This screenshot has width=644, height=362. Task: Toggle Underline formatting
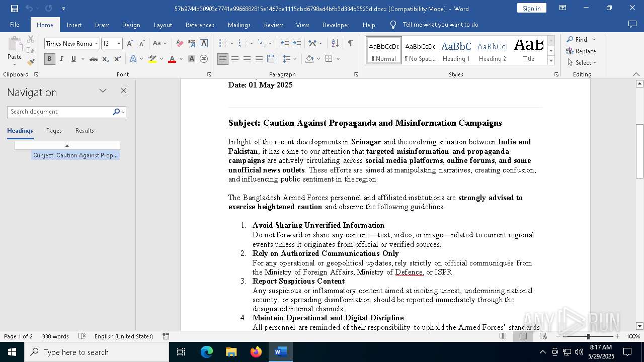pyautogui.click(x=73, y=59)
